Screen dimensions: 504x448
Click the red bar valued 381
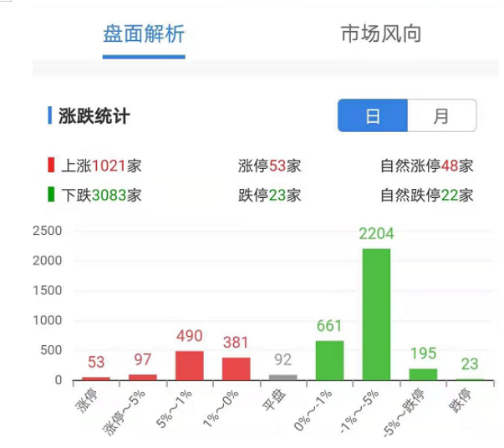[237, 369]
